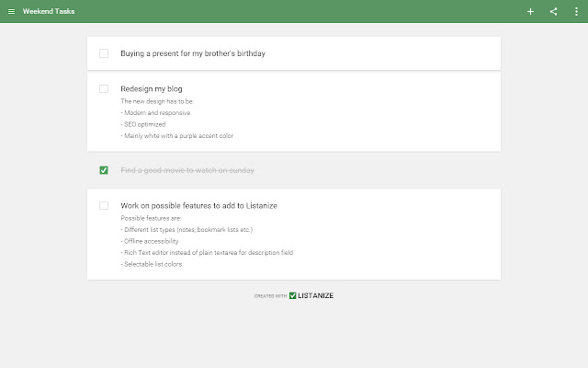Check the Listanize features task

104,205
